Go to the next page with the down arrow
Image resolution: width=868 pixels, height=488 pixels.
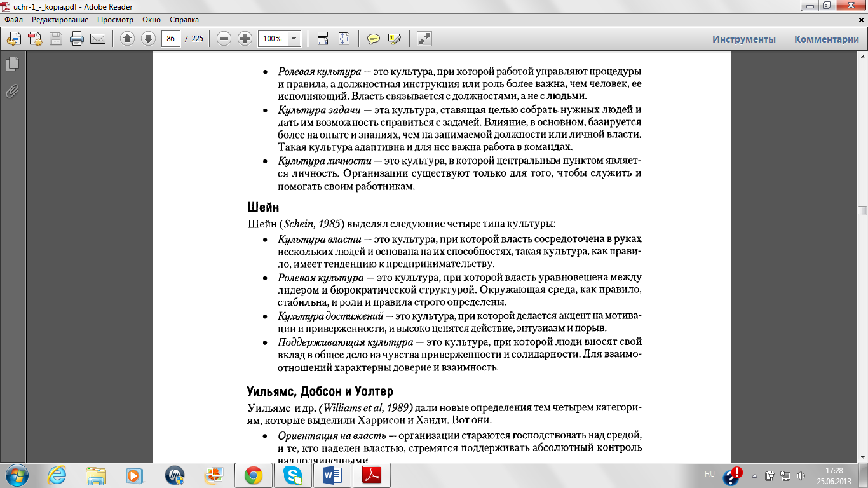148,39
